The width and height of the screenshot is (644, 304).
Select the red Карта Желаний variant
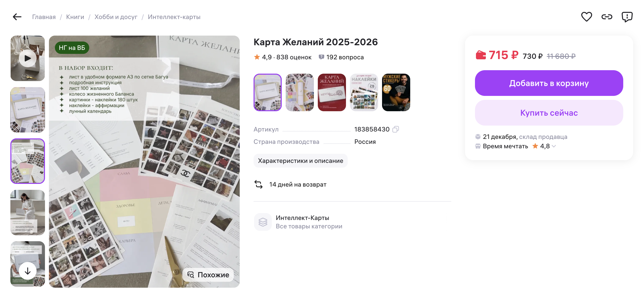pyautogui.click(x=331, y=92)
